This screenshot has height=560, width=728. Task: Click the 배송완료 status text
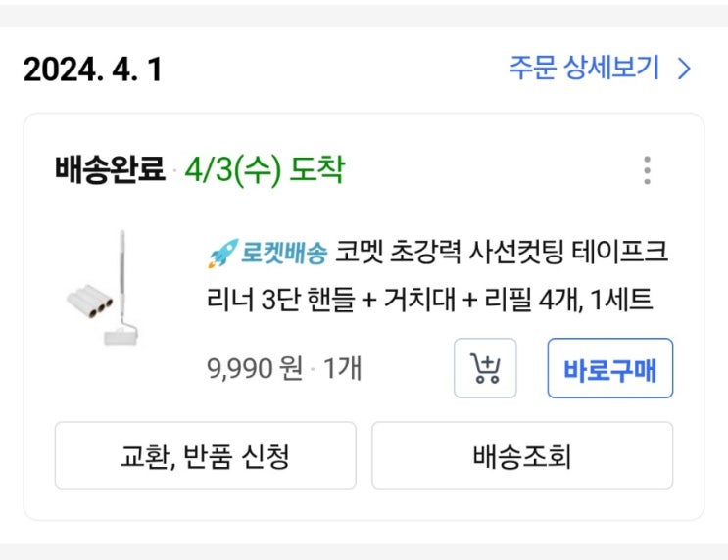110,170
